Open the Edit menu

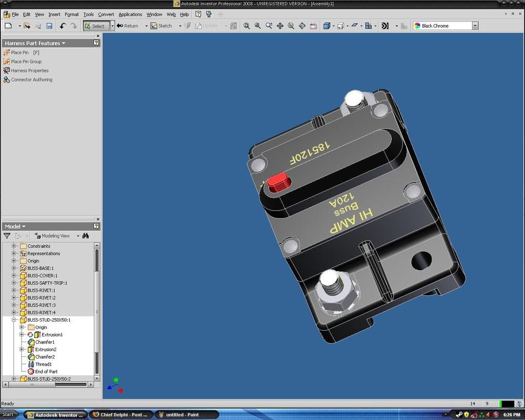pyautogui.click(x=27, y=14)
